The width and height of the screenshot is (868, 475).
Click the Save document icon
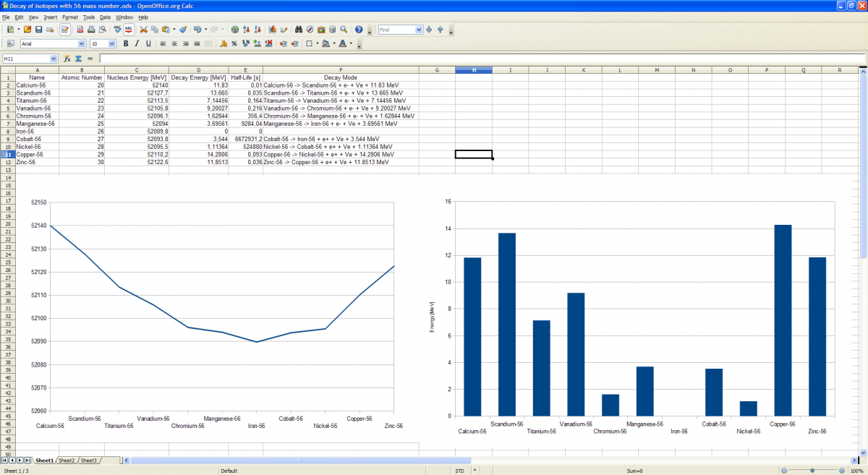38,30
